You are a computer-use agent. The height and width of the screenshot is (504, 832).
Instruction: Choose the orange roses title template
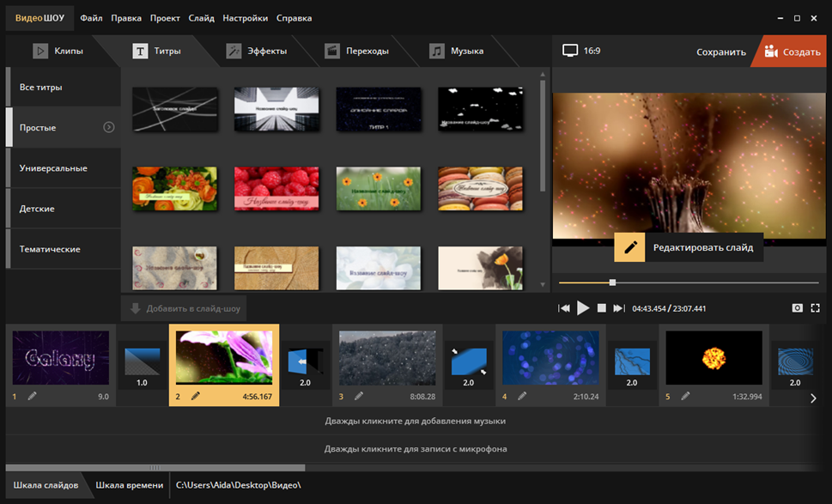[x=174, y=189]
